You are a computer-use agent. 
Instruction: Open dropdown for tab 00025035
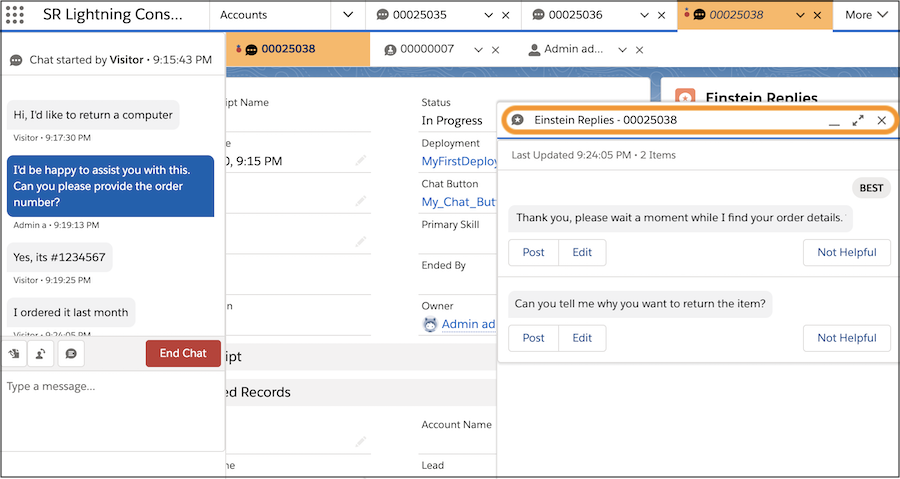click(488, 15)
